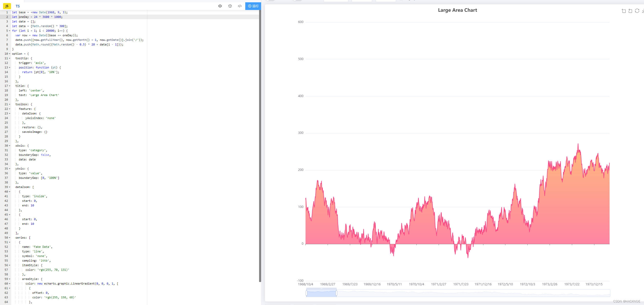Collapse the xAxis block at line 30

(10, 146)
